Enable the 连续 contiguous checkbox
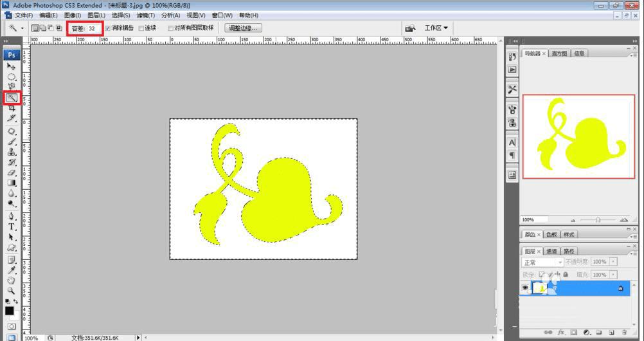The image size is (644, 341). point(141,28)
